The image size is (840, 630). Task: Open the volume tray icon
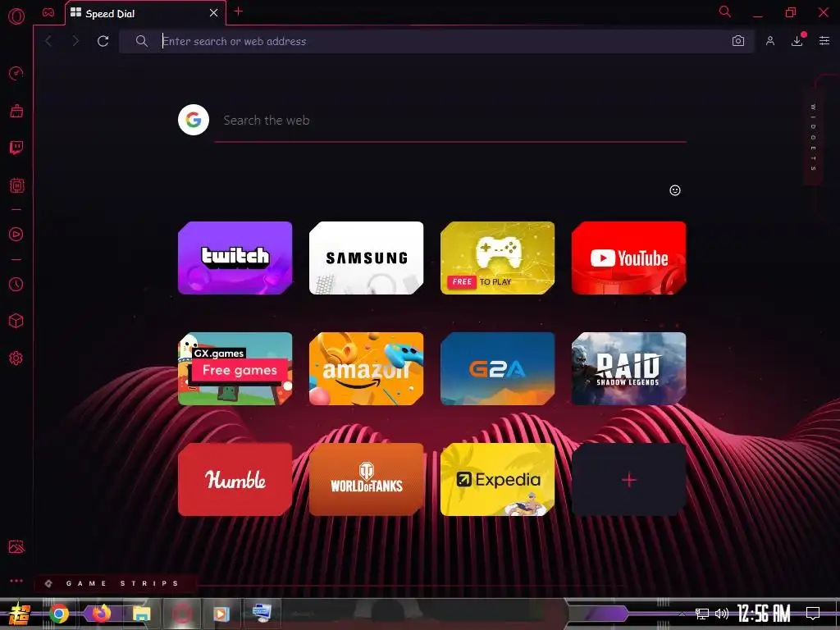[722, 614]
